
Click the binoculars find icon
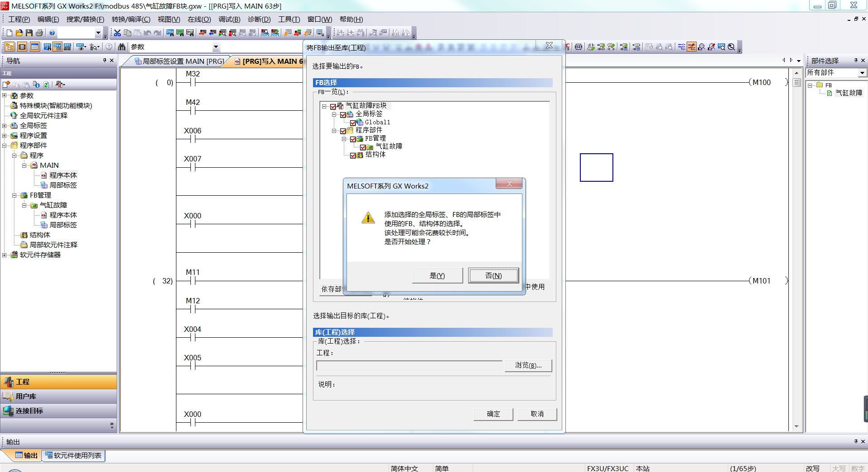(121, 47)
